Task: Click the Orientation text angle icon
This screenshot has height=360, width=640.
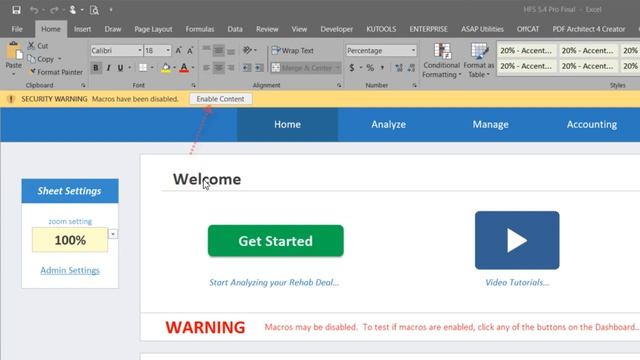Action: click(x=247, y=50)
